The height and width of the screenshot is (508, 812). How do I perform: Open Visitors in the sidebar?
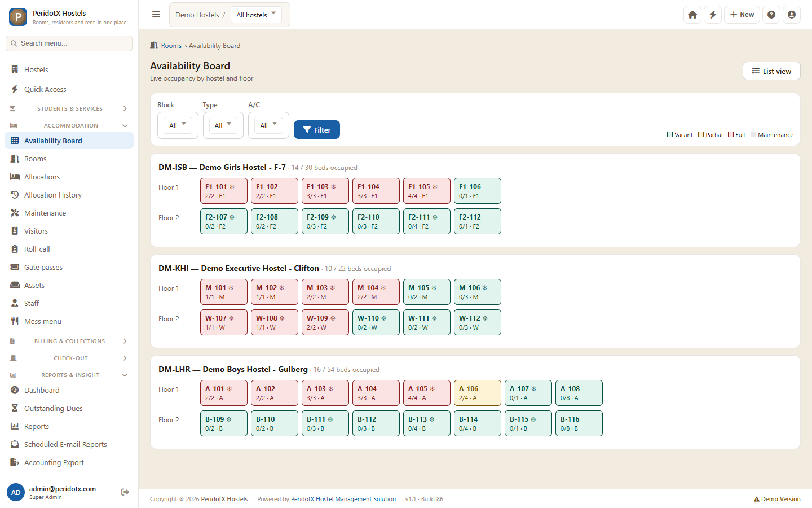pos(69,231)
